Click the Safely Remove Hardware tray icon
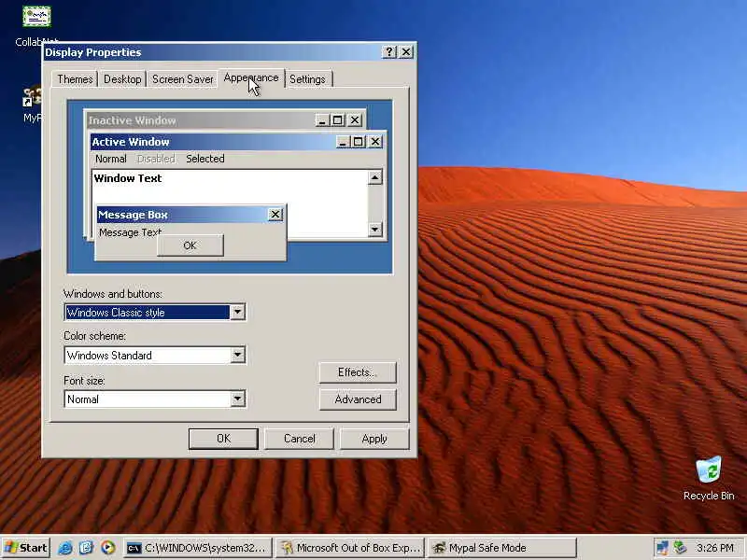The height and width of the screenshot is (560, 747). (679, 548)
